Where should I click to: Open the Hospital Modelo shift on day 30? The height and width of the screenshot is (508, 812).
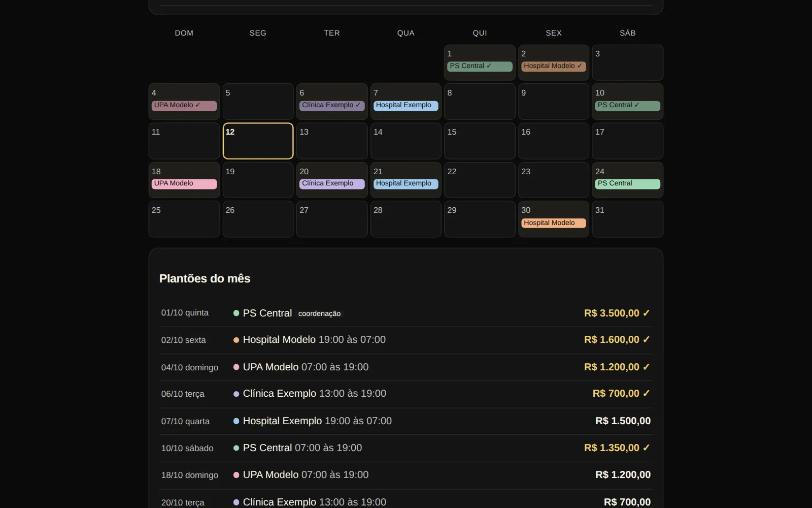tap(554, 223)
